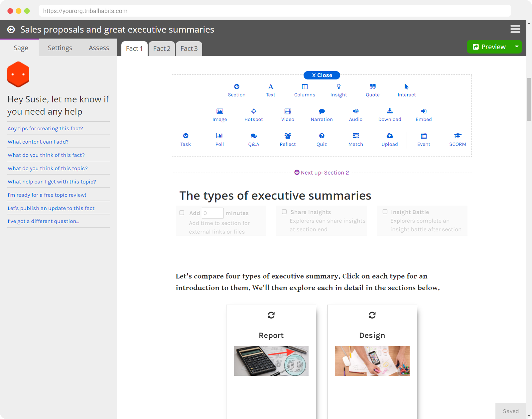Check the Insight Battle option
The height and width of the screenshot is (419, 532).
(385, 212)
